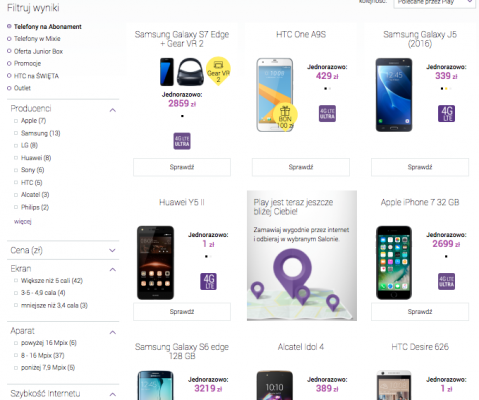This screenshot has width=479, height=400.
Task: Click Sprawdź button under HTC One A9S
Action: point(301,167)
